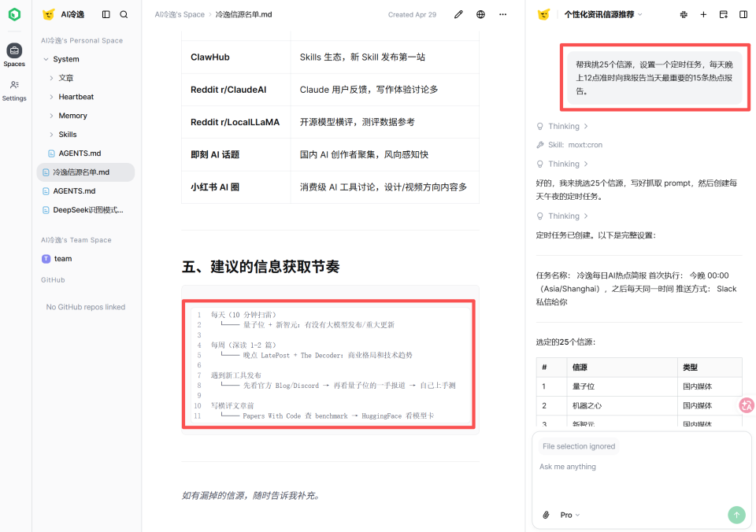Viewport: 756px width, 532px height.
Task: Expand the Thinking step above 定时任务已创建
Action: coord(562,216)
